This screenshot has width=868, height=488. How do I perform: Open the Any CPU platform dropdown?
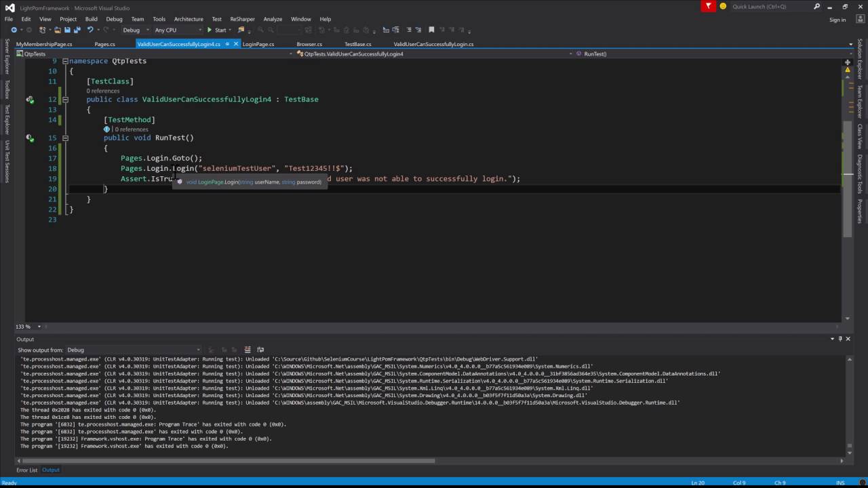pos(178,30)
